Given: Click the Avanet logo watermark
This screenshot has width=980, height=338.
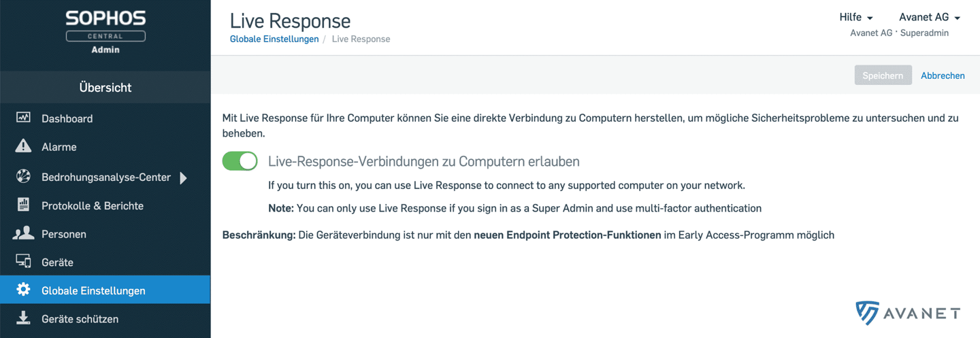Looking at the screenshot, I should tap(908, 312).
